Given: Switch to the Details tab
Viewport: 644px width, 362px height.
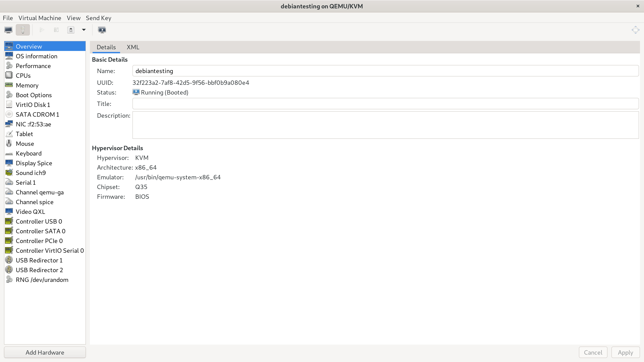Looking at the screenshot, I should [106, 47].
